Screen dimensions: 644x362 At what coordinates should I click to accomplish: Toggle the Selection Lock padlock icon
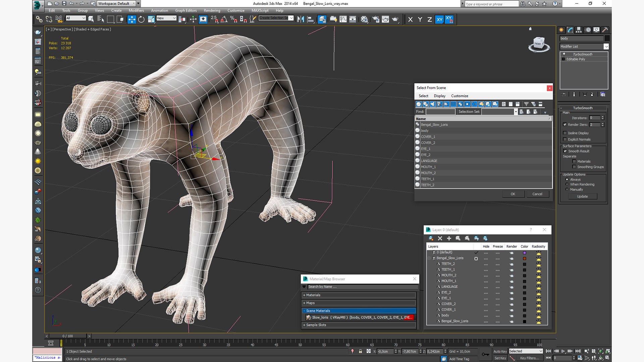click(361, 351)
